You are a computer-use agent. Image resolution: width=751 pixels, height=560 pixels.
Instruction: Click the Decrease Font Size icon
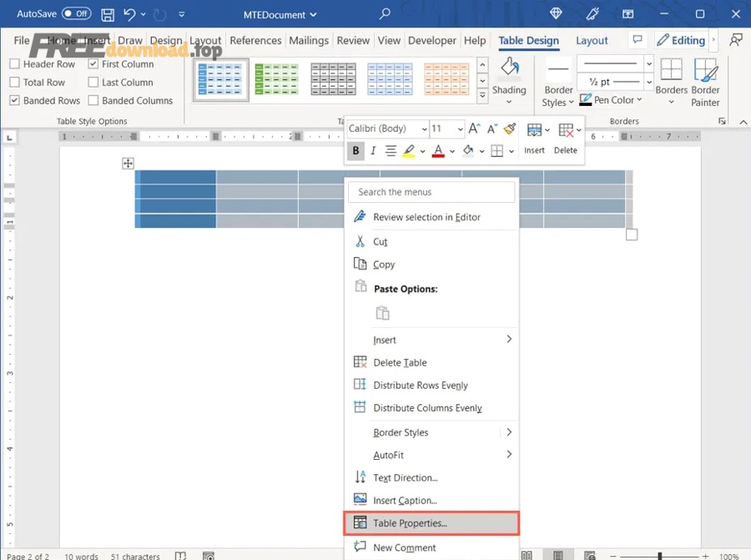492,129
